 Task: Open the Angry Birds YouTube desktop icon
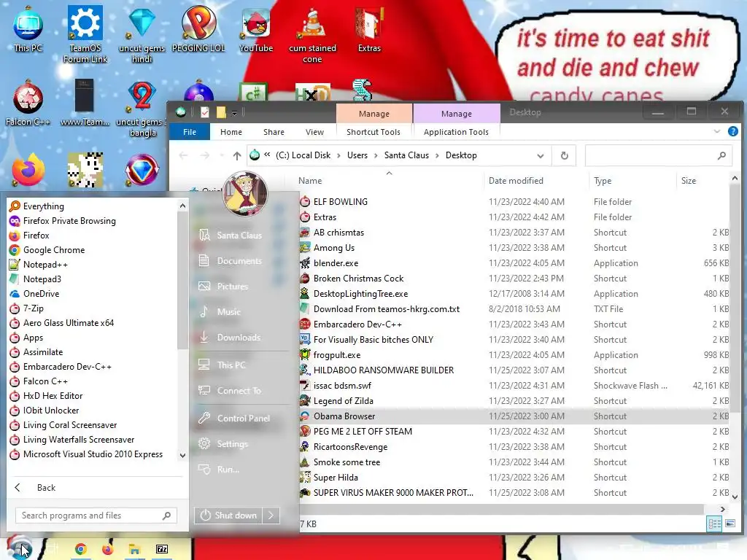pos(256,30)
